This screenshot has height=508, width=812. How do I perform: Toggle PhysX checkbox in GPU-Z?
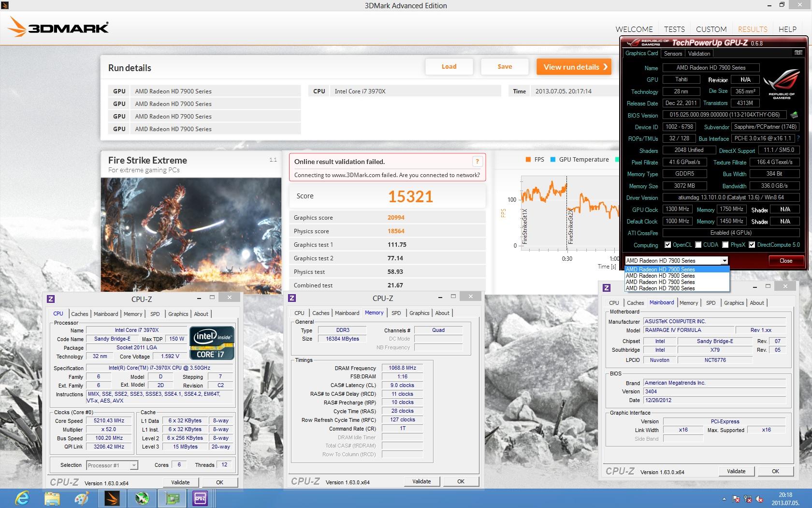(725, 245)
